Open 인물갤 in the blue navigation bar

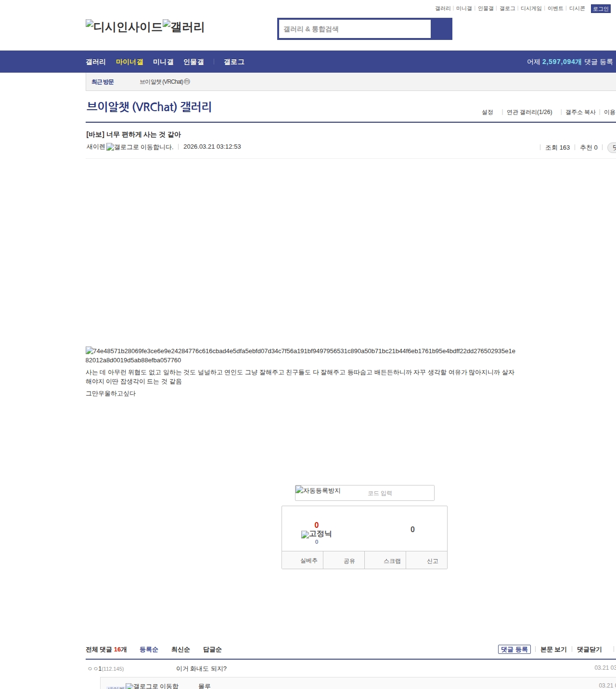(x=193, y=62)
